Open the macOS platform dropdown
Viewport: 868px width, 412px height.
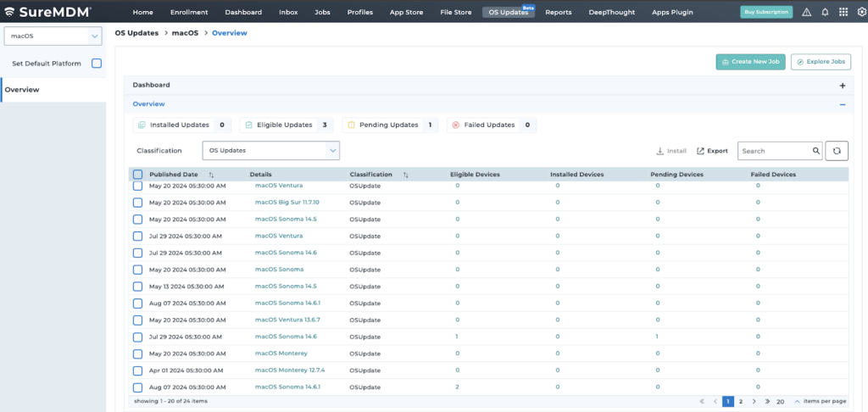[x=53, y=36]
